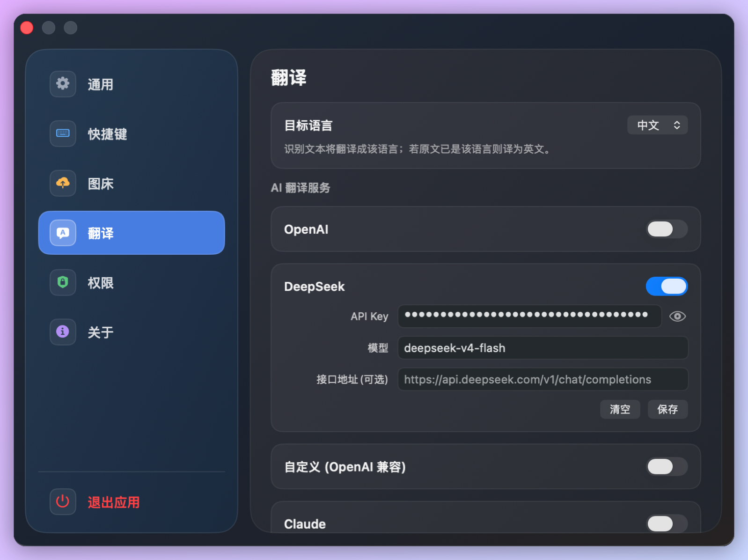This screenshot has width=748, height=560.
Task: Open the 目标语言 dropdown showing 中文
Action: click(x=658, y=125)
